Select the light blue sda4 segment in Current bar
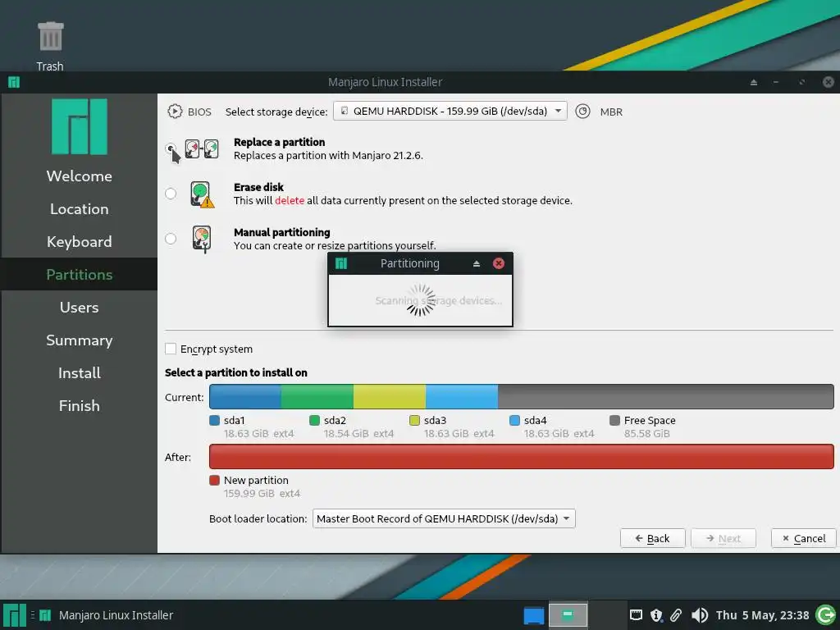The width and height of the screenshot is (840, 630). click(462, 397)
